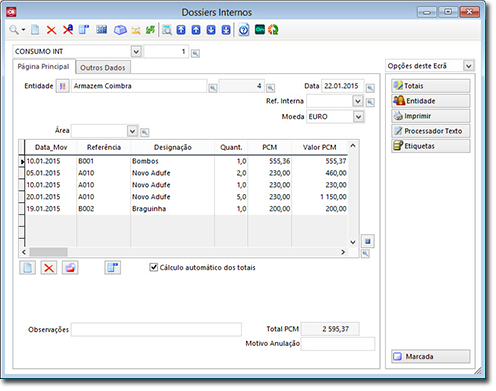Click the dark green On toolbar icon
This screenshot has width=496, height=391.
[x=260, y=30]
